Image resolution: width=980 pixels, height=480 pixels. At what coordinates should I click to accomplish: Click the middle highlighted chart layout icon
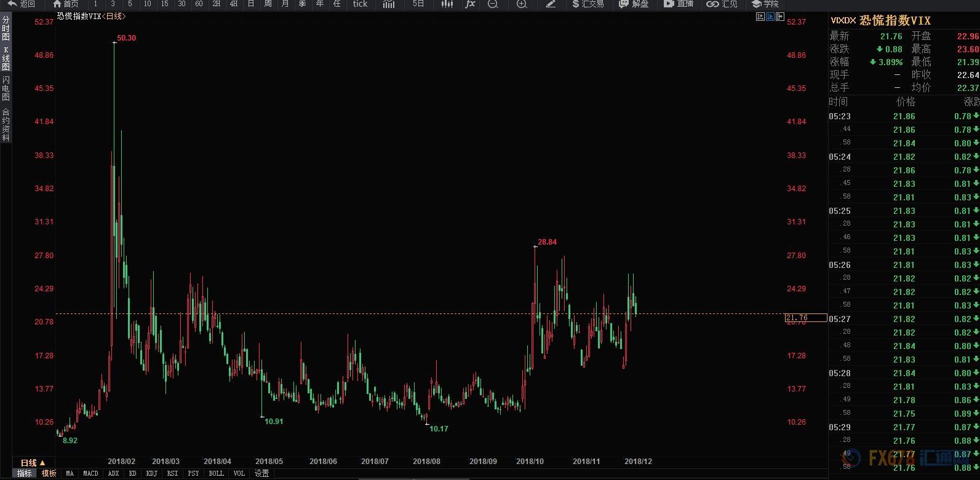(x=770, y=17)
